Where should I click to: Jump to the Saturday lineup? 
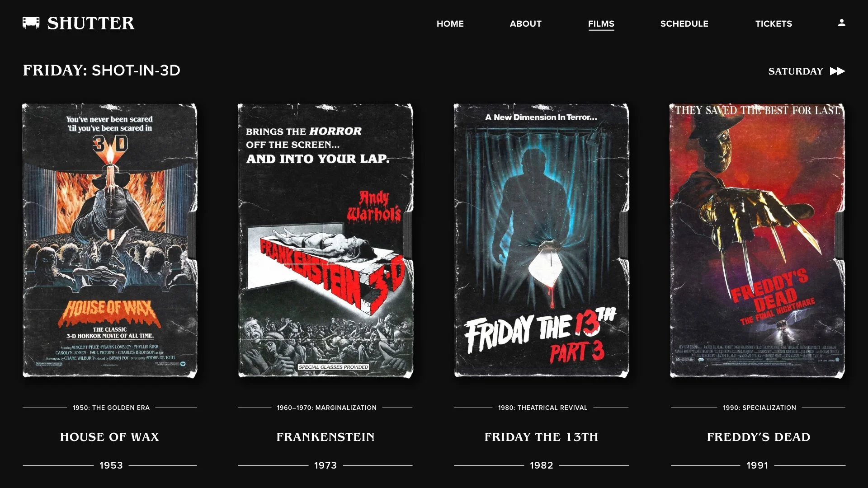(x=796, y=71)
